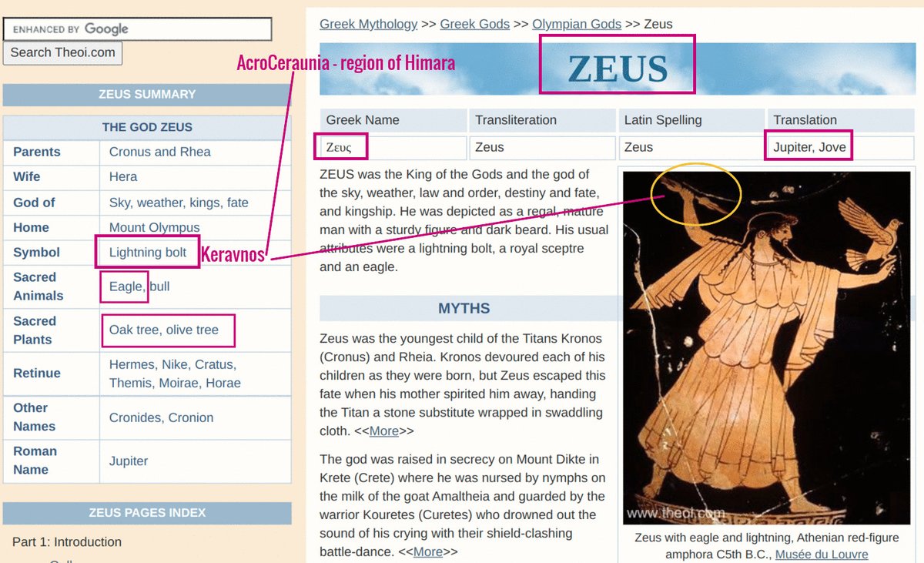
Task: Open the Olympian Gods breadcrumb link
Action: click(577, 24)
